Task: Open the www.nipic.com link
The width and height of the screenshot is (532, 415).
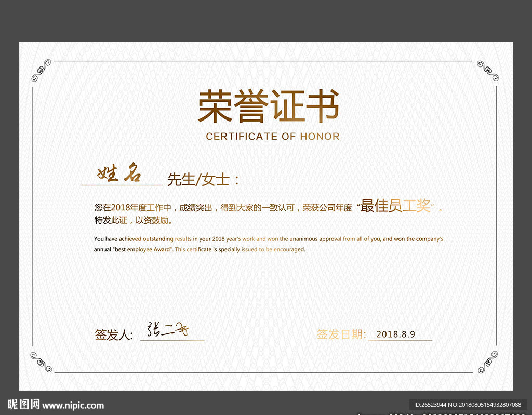Action: tap(73, 405)
